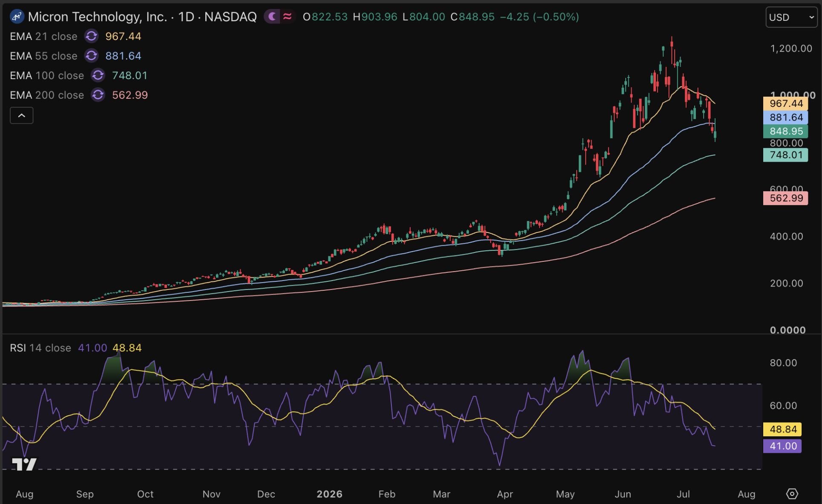Click the 2026 year label on time axis
The width and height of the screenshot is (822, 504).
click(330, 494)
